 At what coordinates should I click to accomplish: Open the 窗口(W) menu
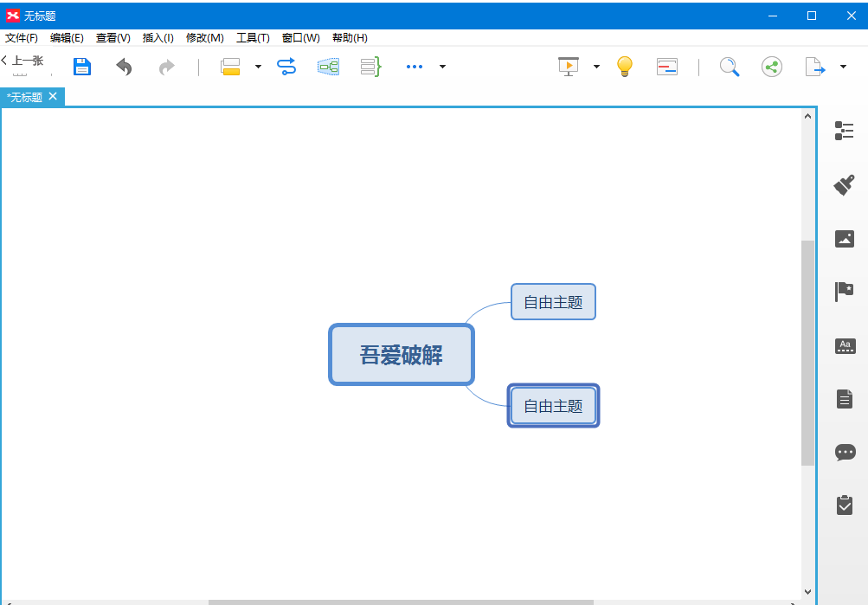[300, 37]
